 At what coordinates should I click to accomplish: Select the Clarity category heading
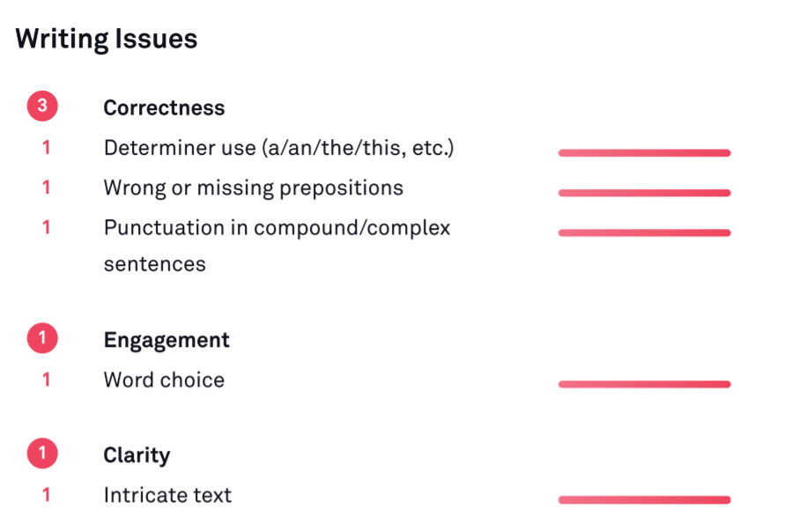point(137,455)
